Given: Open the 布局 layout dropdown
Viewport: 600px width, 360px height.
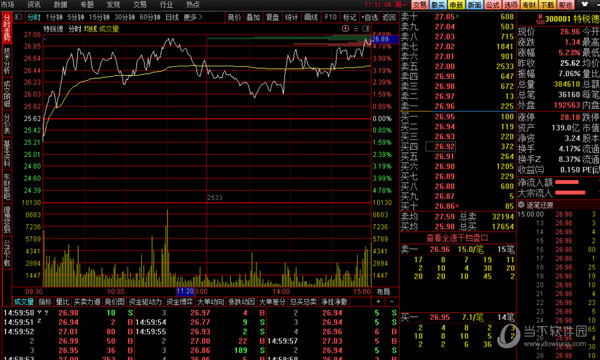Looking at the screenshot, I should [383, 292].
